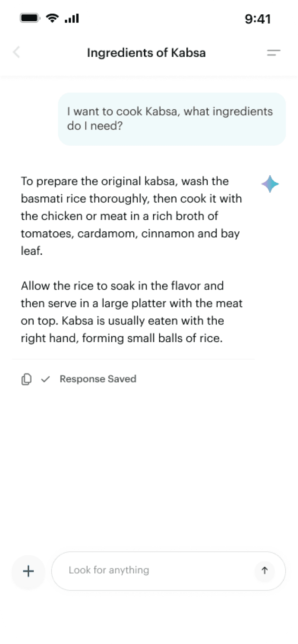The height and width of the screenshot is (644, 298).
Task: Send message with the up arrow
Action: (x=265, y=570)
